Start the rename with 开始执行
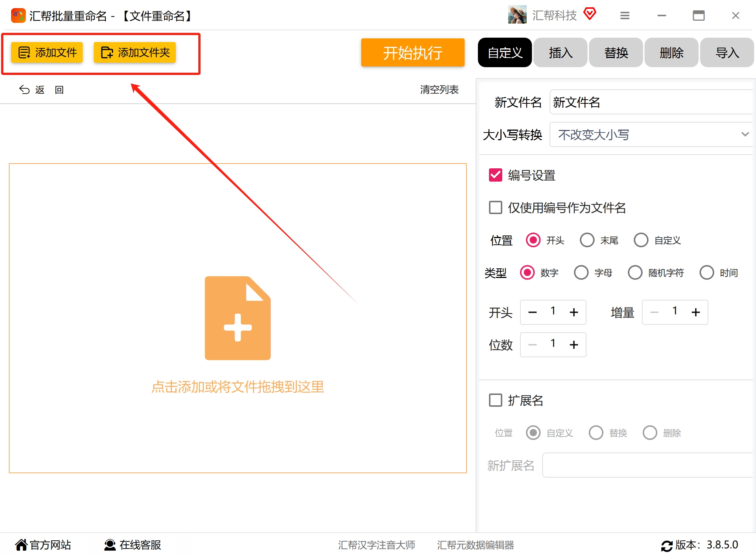This screenshot has width=756, height=557. pos(413,52)
